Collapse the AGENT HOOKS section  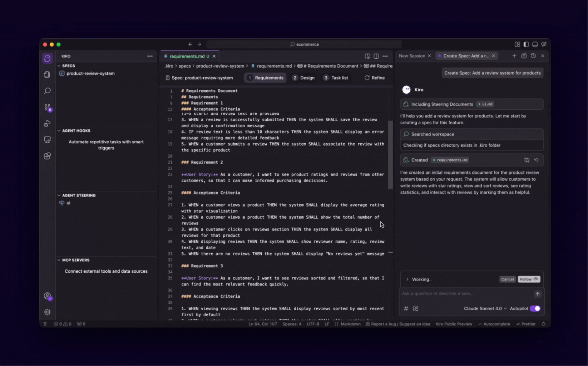[x=76, y=131]
